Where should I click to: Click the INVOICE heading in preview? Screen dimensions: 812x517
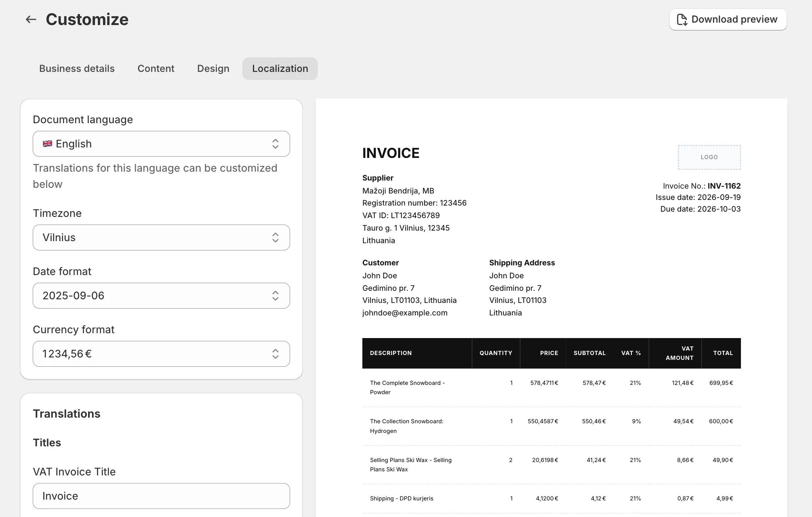point(391,153)
